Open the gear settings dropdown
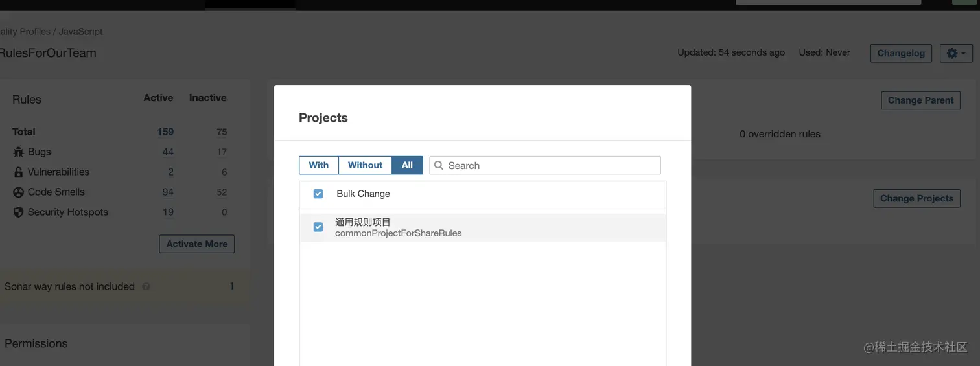The height and width of the screenshot is (366, 980). pos(956,53)
